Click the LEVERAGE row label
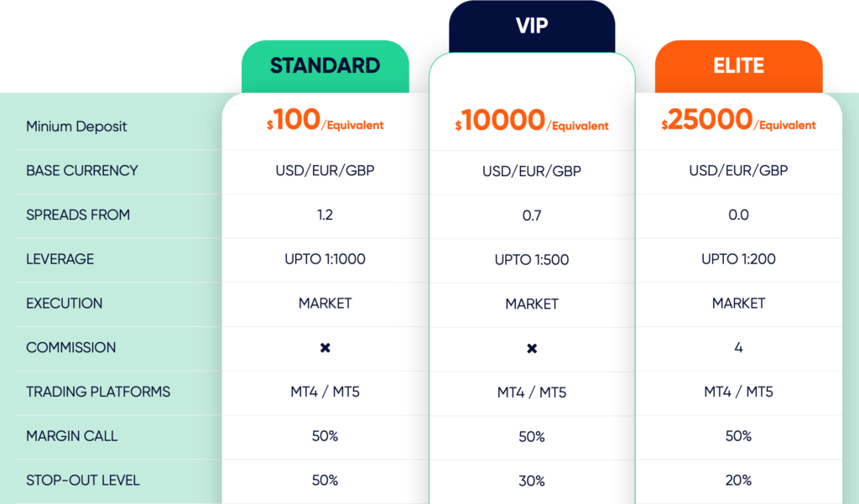 click(60, 259)
